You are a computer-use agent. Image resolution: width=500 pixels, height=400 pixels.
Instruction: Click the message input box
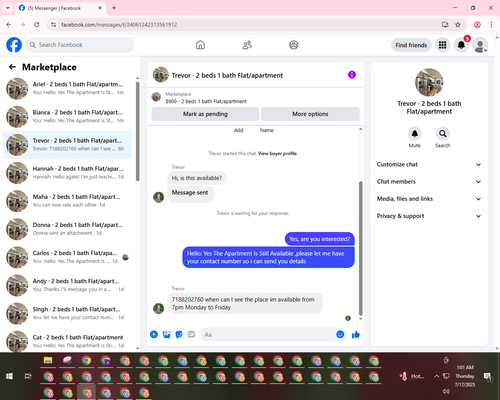273,334
